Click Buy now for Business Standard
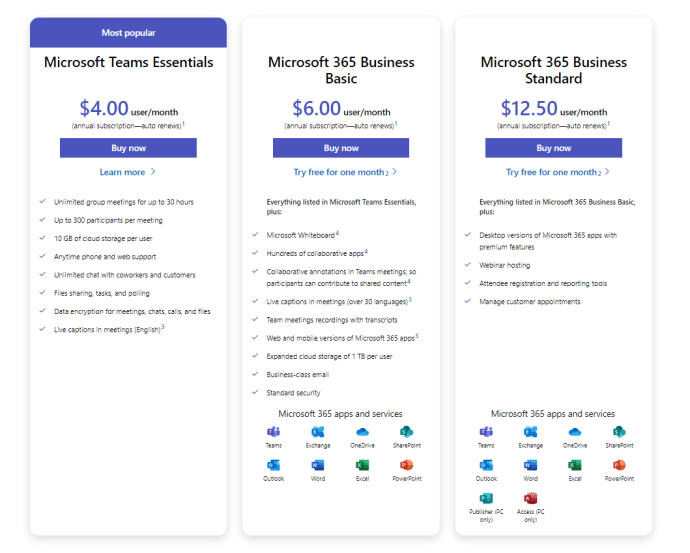690x553 pixels. [x=554, y=148]
